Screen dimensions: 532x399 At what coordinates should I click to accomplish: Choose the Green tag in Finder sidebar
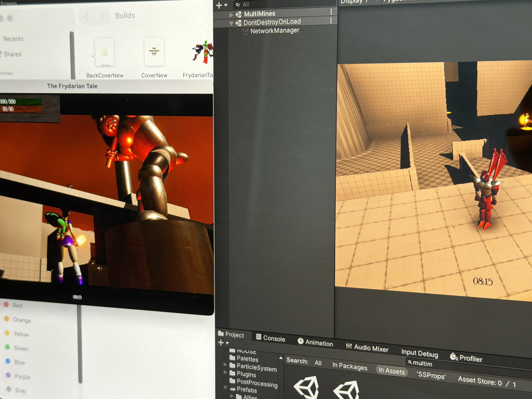point(17,348)
